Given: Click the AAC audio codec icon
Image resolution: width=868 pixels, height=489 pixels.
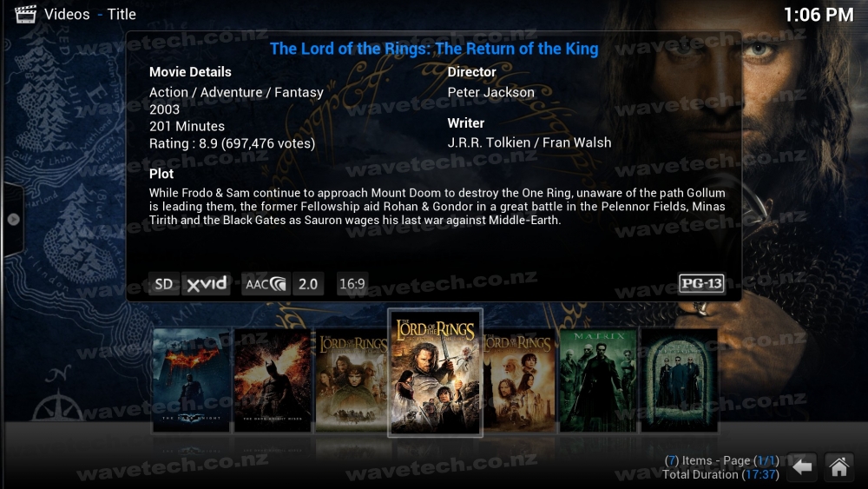Looking at the screenshot, I should 266,284.
